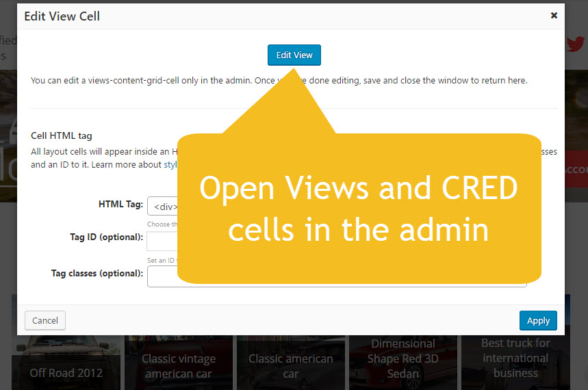588x390 pixels.
Task: Close the Edit View Cell dialog
Action: [554, 15]
